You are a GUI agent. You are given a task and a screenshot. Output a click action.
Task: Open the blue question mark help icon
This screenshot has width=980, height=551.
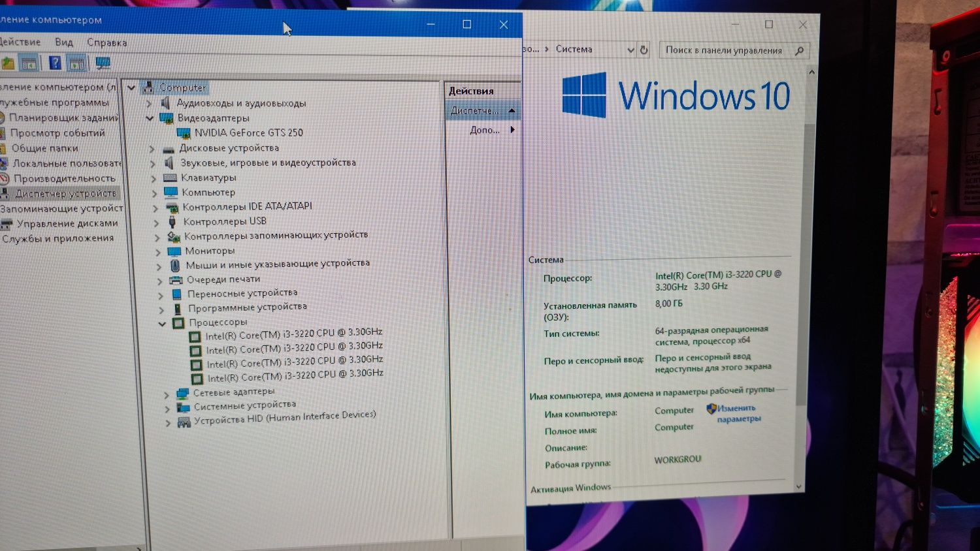[55, 63]
